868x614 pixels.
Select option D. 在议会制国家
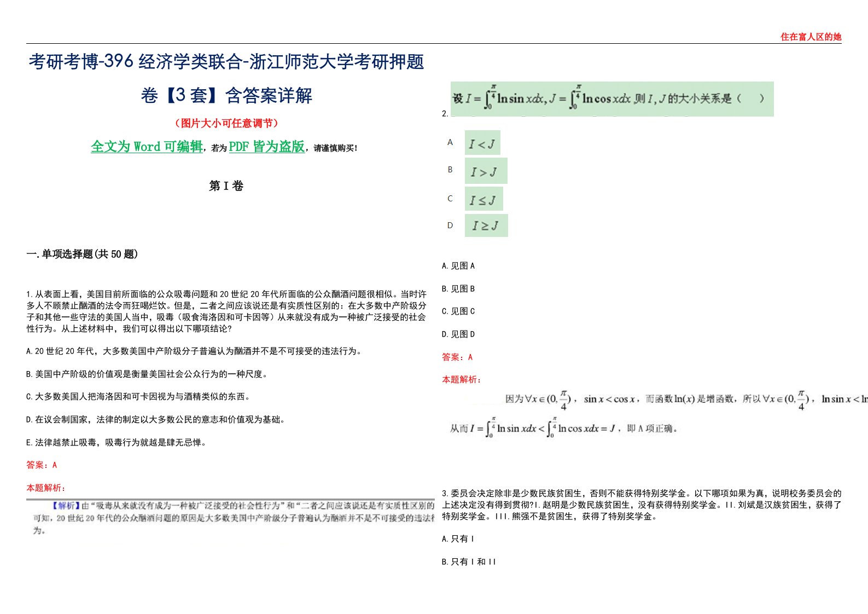pyautogui.click(x=156, y=420)
